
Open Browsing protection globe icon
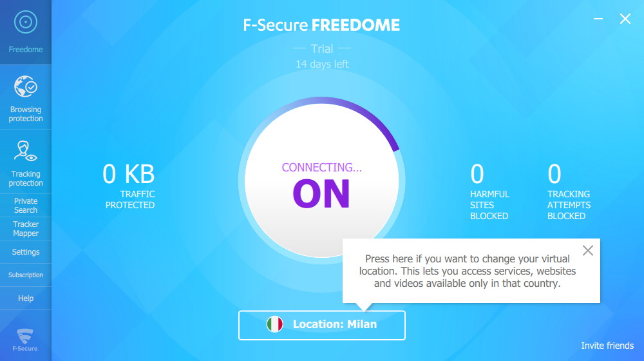click(26, 86)
